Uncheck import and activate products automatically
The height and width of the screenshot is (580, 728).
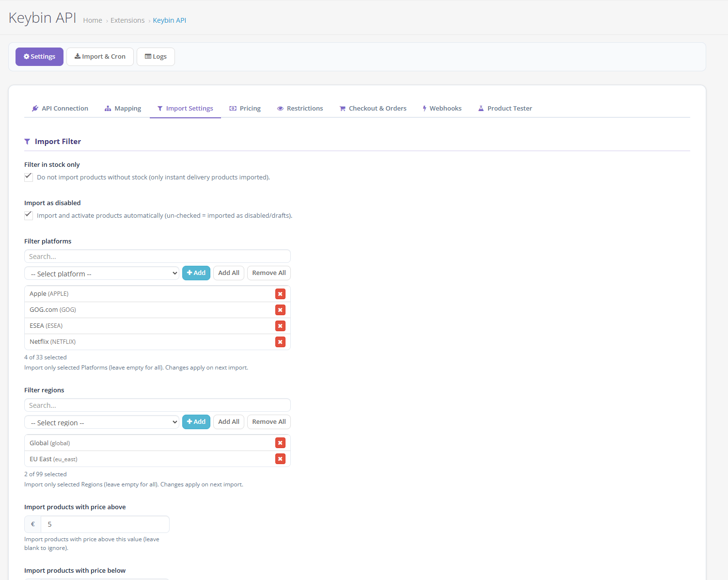point(29,215)
